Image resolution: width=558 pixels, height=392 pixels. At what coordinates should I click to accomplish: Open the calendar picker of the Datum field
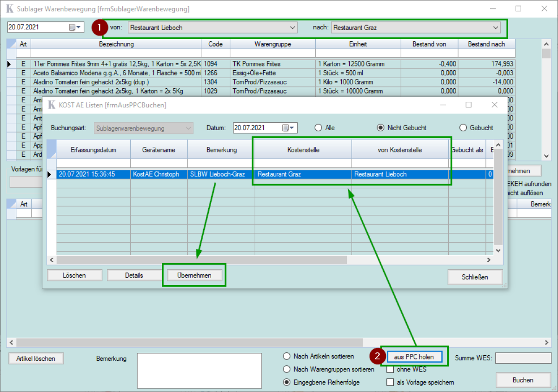[289, 128]
